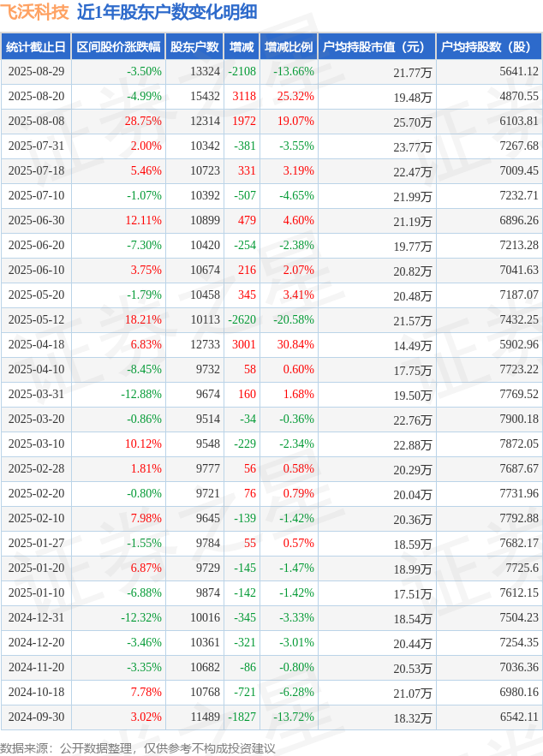This screenshot has width=543, height=756.
Task: Click the 区间股价涨跌幅 column header
Action: coord(118,47)
